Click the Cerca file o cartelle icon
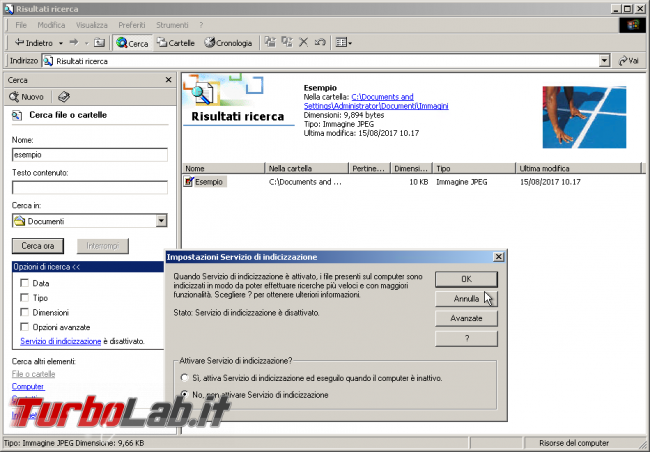650x452 pixels. point(17,115)
